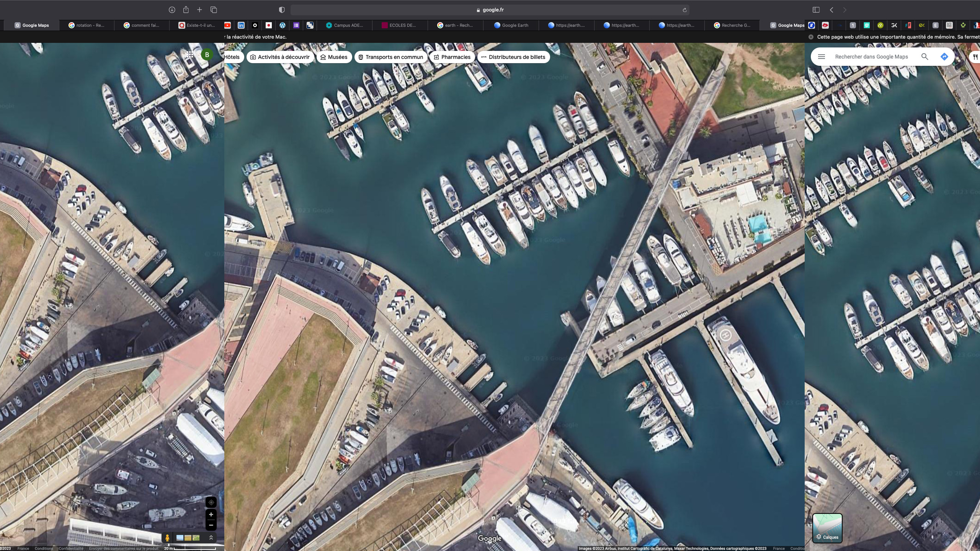Click the 20 m map scale bar
980x551 pixels.
coord(190,548)
